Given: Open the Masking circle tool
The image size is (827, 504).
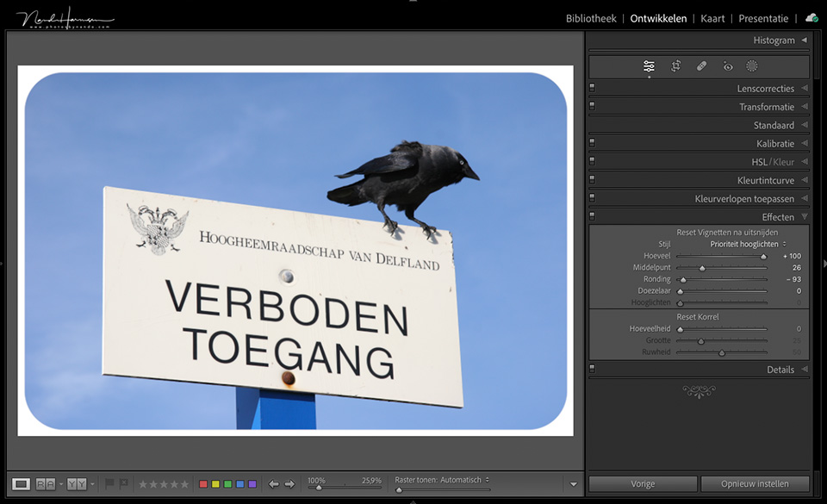Looking at the screenshot, I should (751, 65).
